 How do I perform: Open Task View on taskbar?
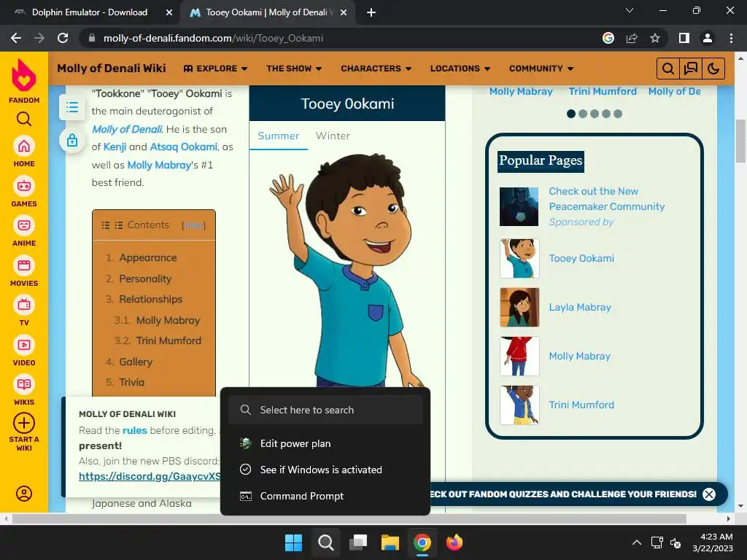coord(357,542)
